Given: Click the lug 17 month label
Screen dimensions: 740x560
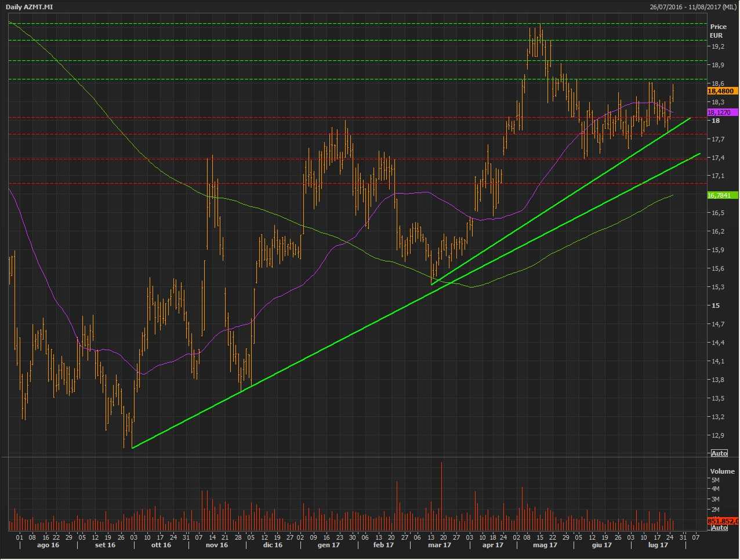Looking at the screenshot, I should click(658, 545).
